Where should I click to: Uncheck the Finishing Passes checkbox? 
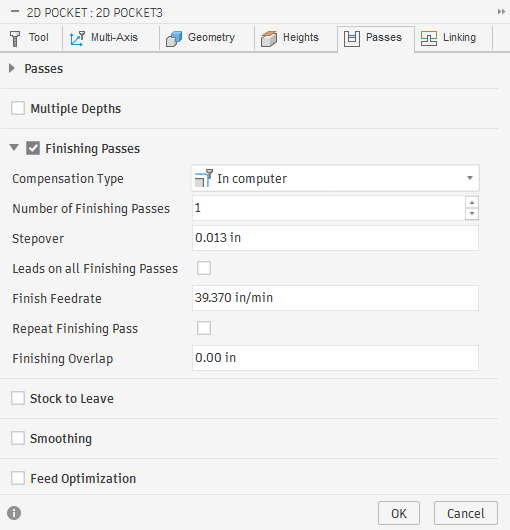[33, 148]
